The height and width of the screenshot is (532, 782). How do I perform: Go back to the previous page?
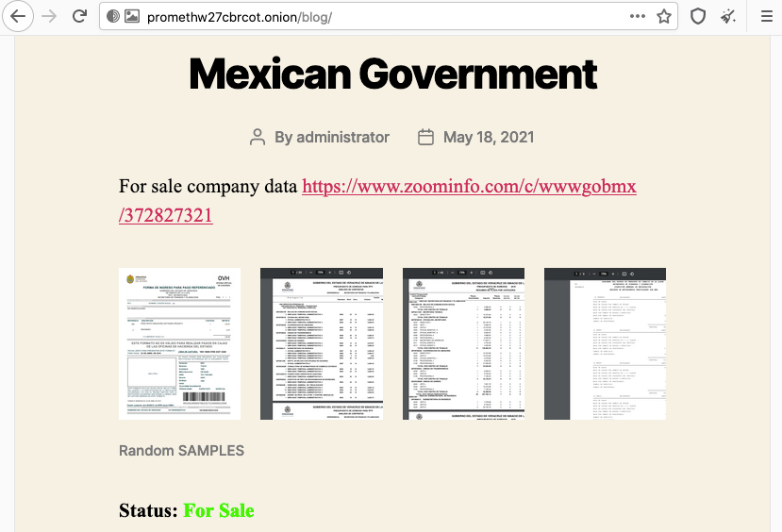point(18,16)
